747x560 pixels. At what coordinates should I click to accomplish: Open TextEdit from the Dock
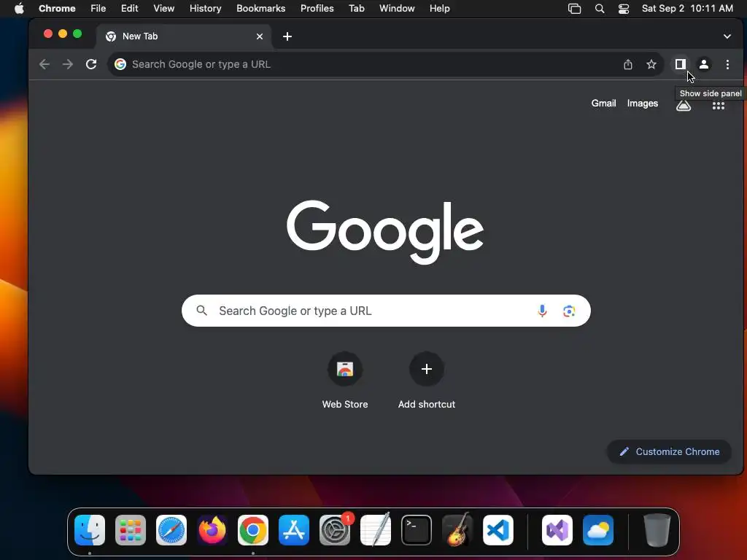(x=376, y=530)
